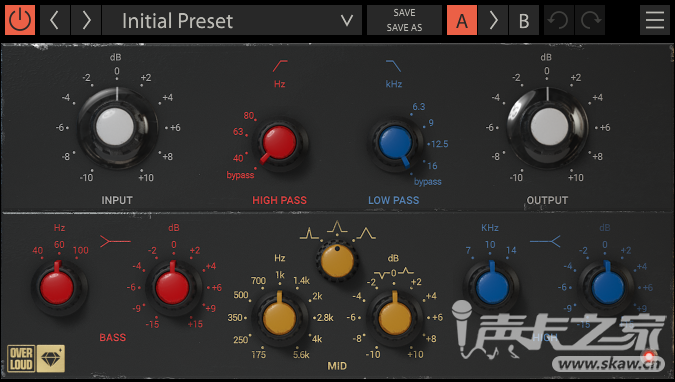Screen dimensions: 675x382
Task: Click the 2.8k mid frequency mark
Action: coord(325,318)
